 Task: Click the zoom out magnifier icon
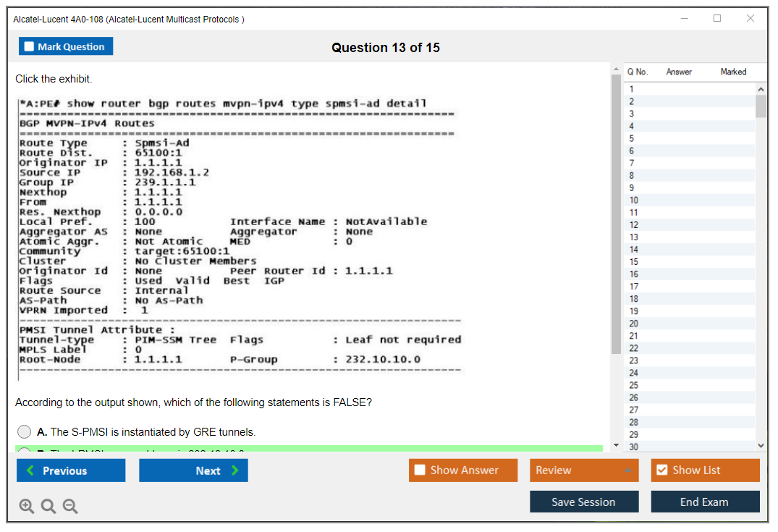click(70, 507)
